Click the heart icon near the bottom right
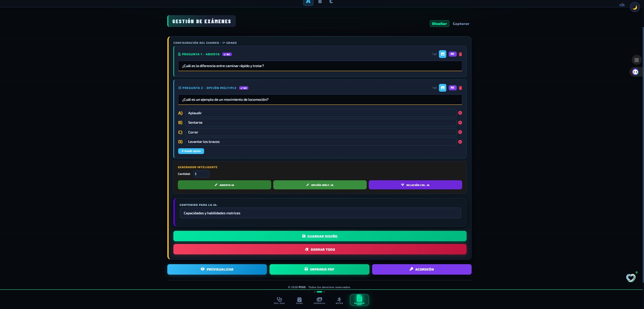This screenshot has height=309, width=644. [631, 278]
